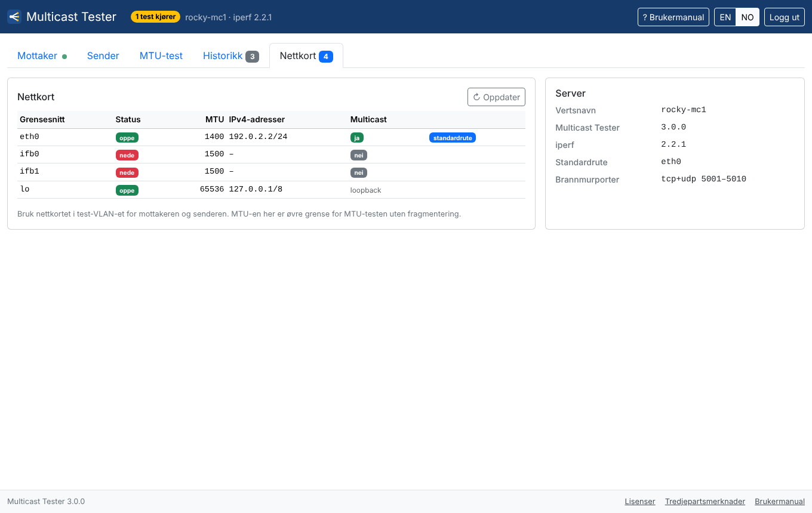Click the ifb0 interface name
812x513 pixels.
tap(29, 154)
